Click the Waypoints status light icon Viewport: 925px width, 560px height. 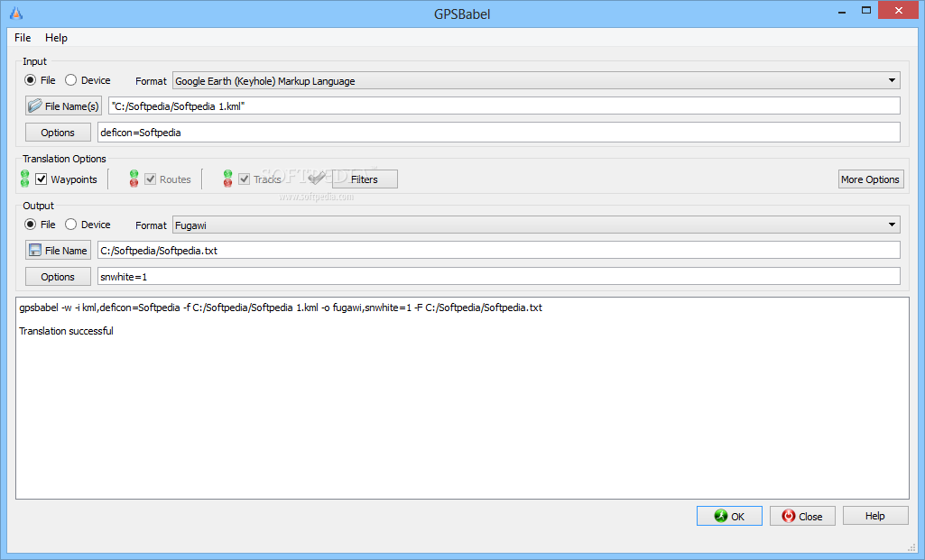pos(24,179)
